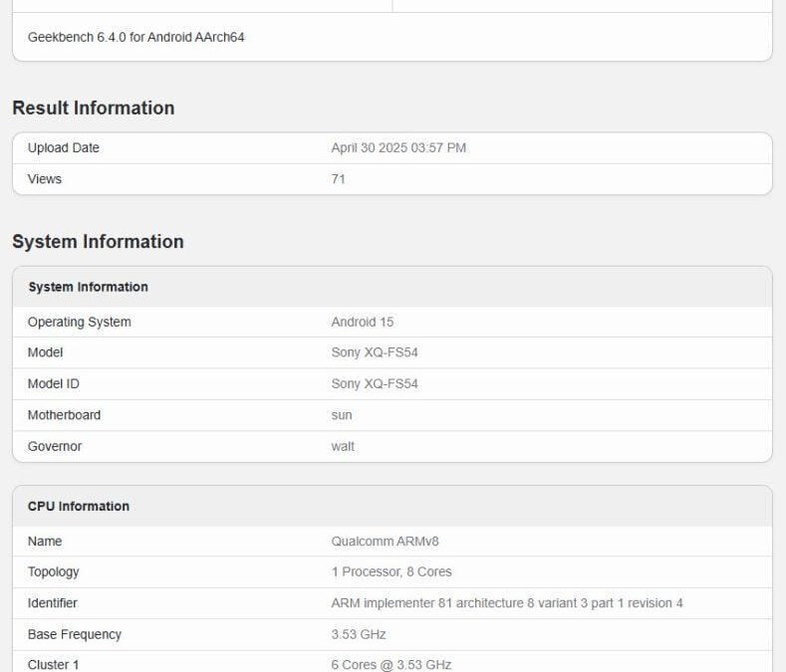Select the Operating System label
This screenshot has width=786, height=672.
[79, 323]
